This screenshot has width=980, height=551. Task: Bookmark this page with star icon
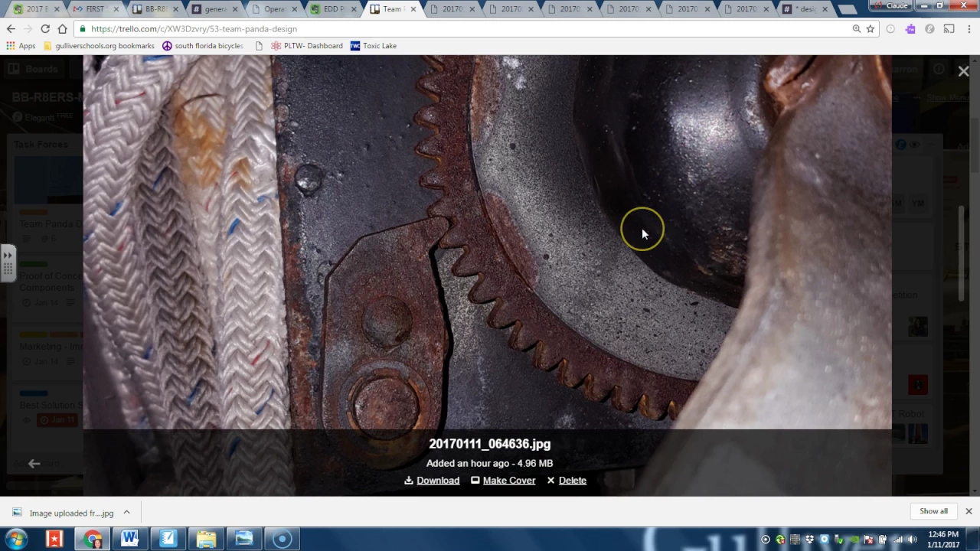871,29
